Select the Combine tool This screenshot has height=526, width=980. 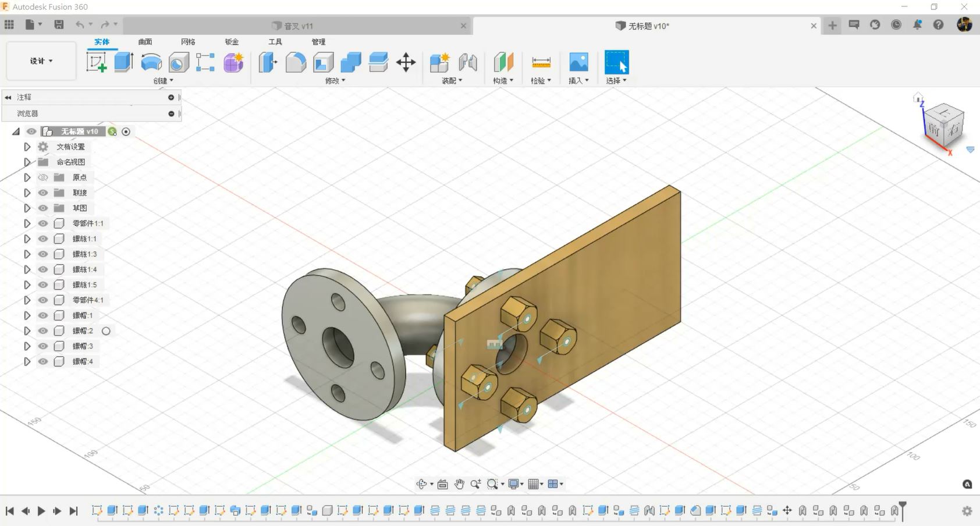click(351, 62)
